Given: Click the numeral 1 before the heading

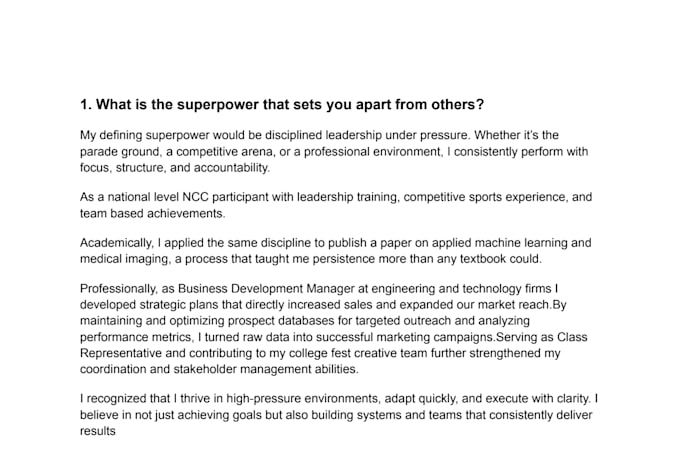Looking at the screenshot, I should [84, 105].
